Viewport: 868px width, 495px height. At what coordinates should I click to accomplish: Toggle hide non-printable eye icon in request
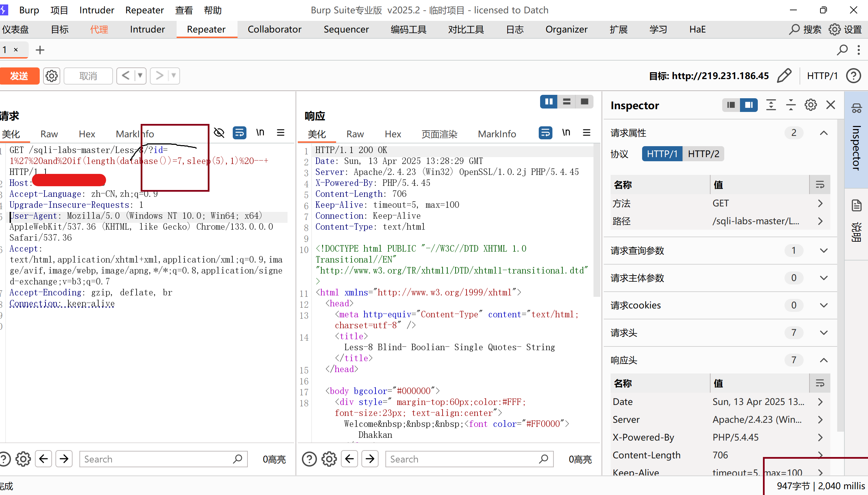tap(219, 133)
